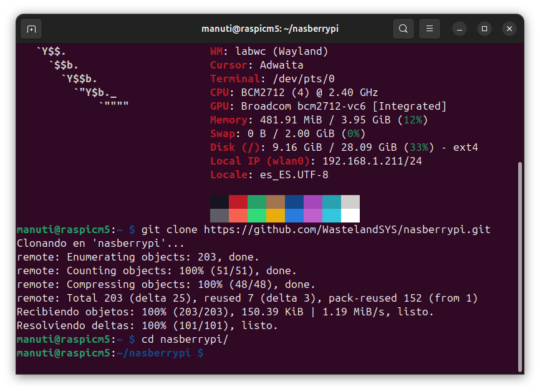Click the cyan color block in the bottom palette row
The width and height of the screenshot is (540, 392).
pos(332,216)
